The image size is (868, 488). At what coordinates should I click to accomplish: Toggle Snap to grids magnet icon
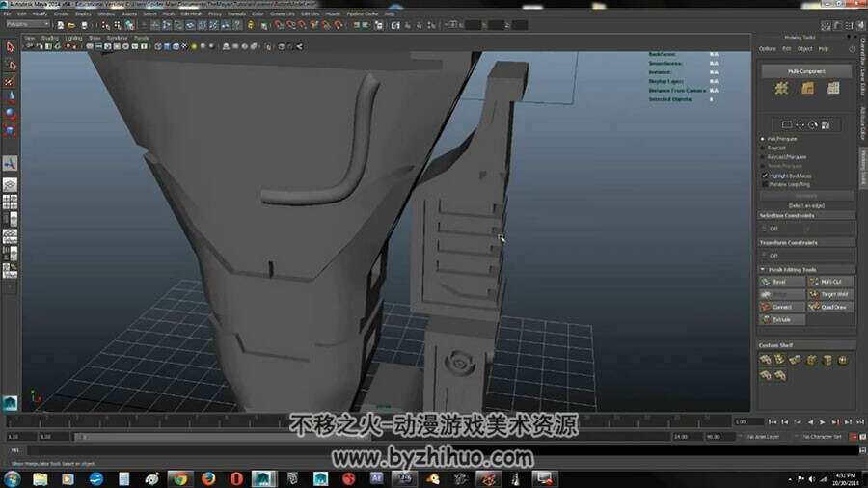tap(280, 25)
